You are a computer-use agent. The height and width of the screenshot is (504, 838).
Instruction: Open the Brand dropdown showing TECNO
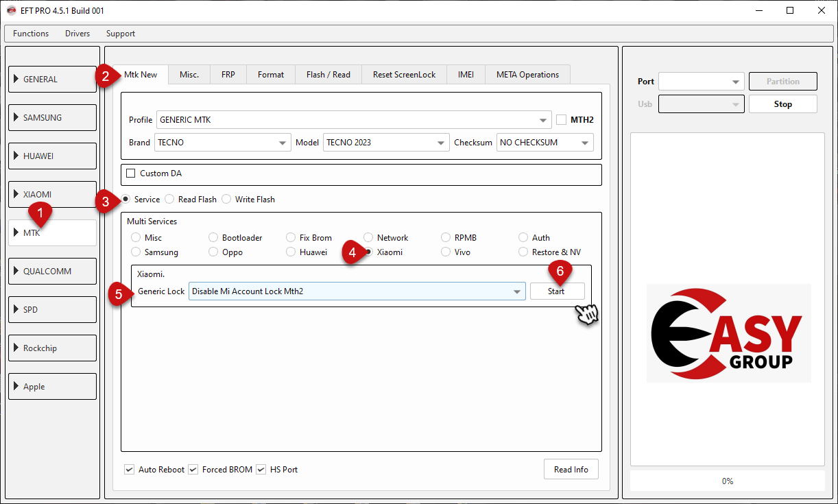tap(222, 143)
